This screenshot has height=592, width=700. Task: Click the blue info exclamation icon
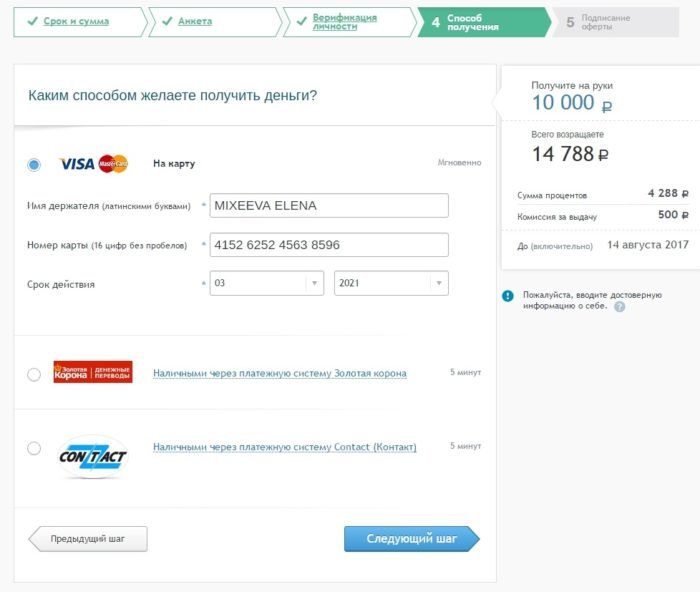point(509,296)
